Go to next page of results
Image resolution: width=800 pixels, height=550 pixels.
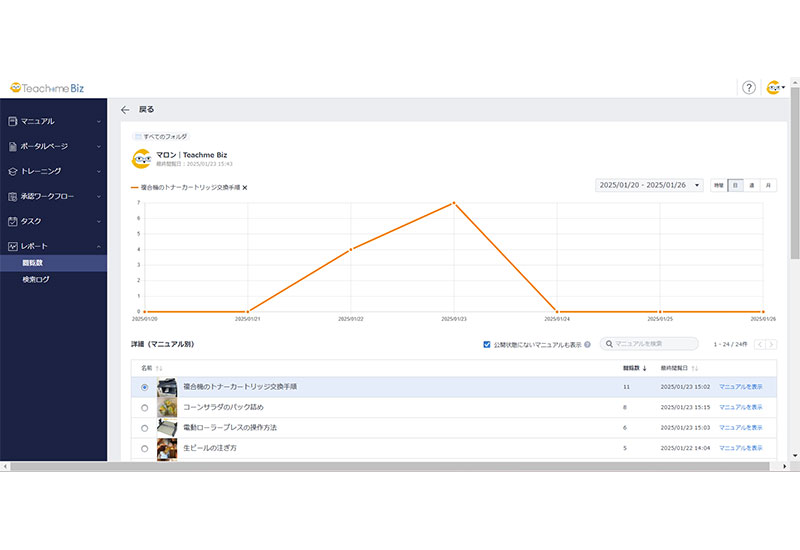[771, 344]
